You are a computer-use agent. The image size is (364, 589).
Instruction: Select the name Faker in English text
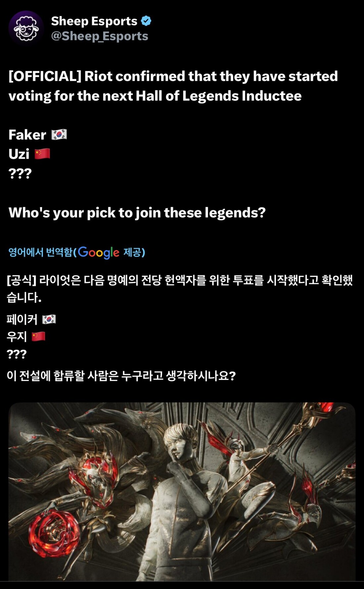click(x=27, y=135)
